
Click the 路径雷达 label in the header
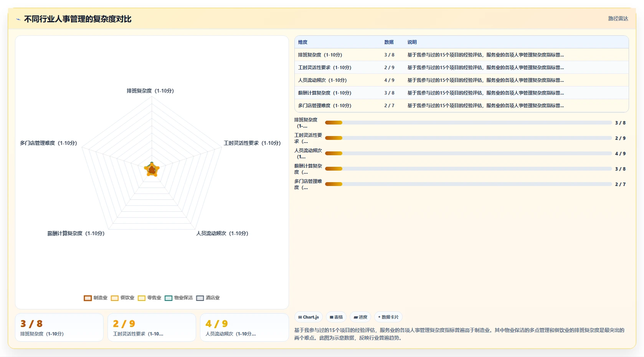coord(618,18)
